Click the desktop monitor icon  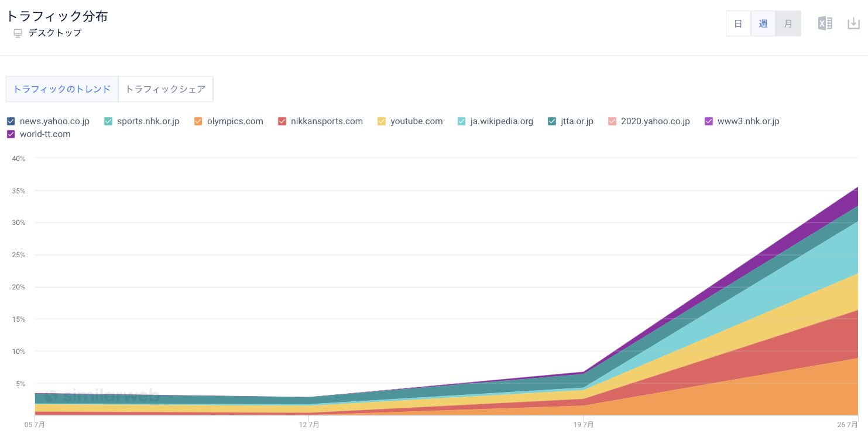pos(18,33)
